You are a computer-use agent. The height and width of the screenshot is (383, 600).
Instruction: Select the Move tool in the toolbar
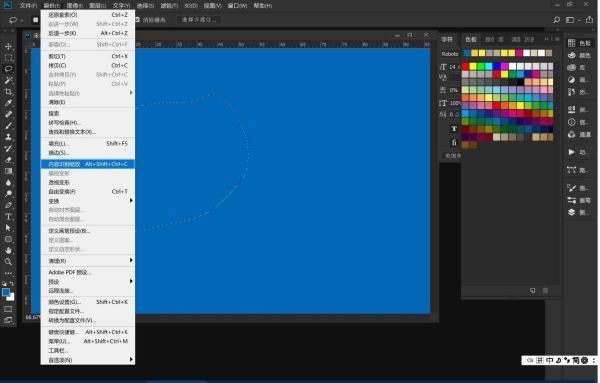tap(8, 46)
